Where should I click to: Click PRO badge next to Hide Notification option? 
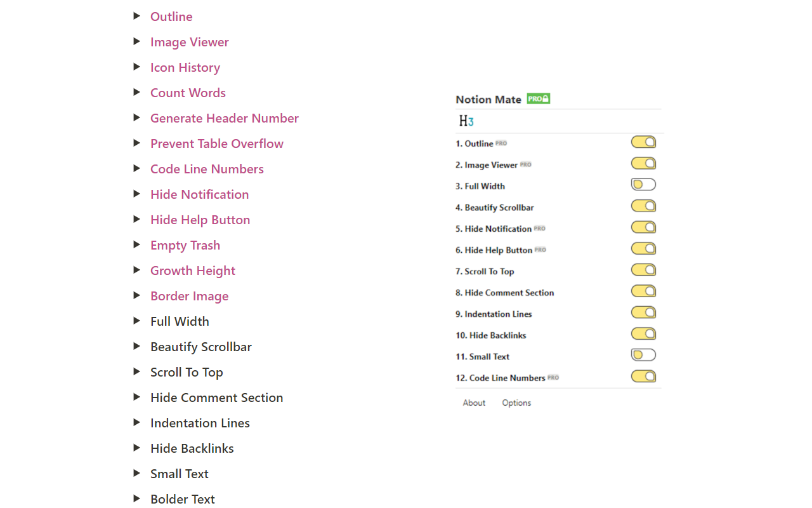click(540, 229)
